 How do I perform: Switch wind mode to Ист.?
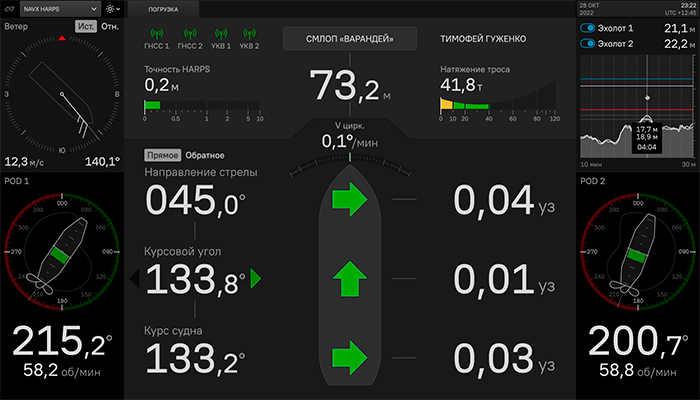[85, 26]
